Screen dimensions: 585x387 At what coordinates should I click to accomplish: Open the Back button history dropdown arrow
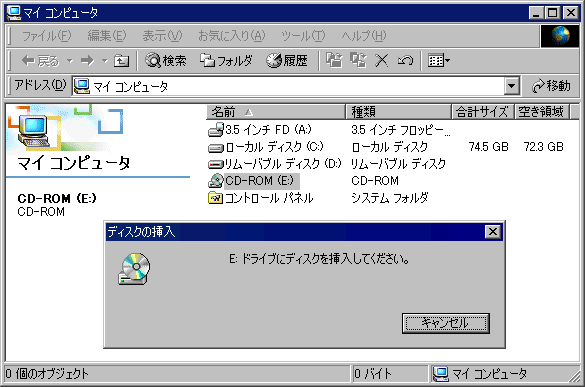coord(70,60)
